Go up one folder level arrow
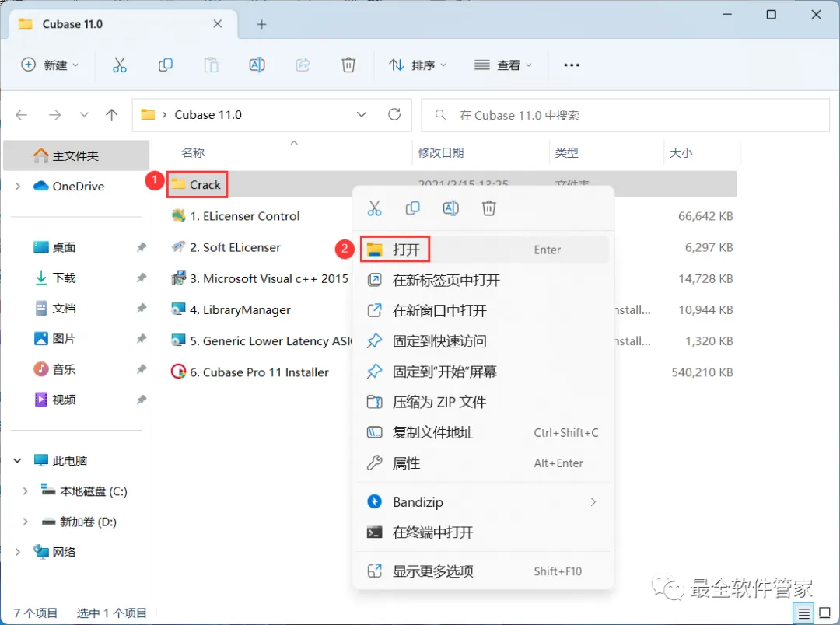 click(111, 114)
